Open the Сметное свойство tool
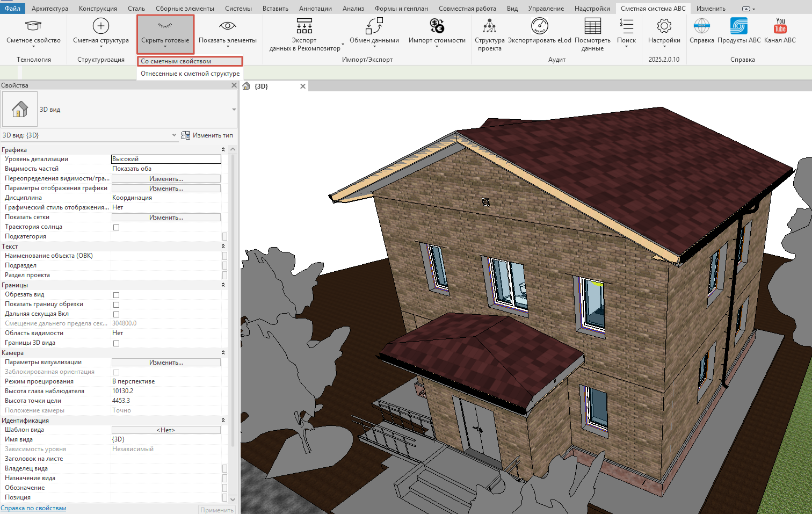 [33, 26]
